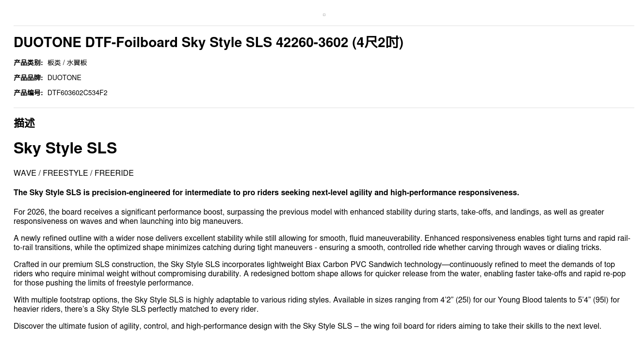644x353 pixels.
Task: Click the paragraph about premium SLS construction
Action: (319, 274)
